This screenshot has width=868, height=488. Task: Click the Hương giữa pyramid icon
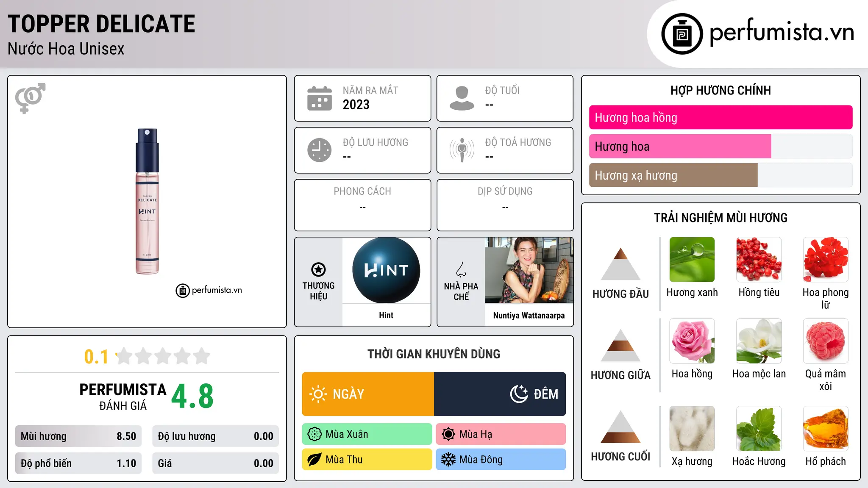tap(620, 345)
